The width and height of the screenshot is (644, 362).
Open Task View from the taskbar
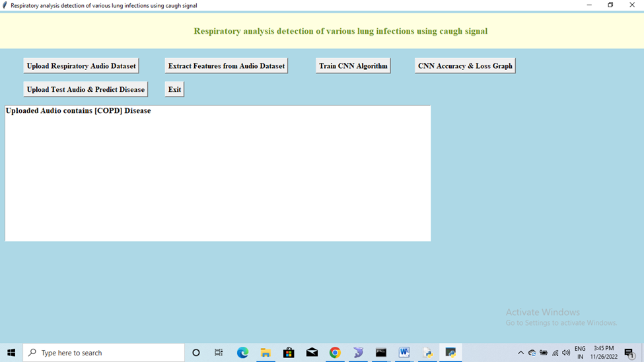(219, 353)
